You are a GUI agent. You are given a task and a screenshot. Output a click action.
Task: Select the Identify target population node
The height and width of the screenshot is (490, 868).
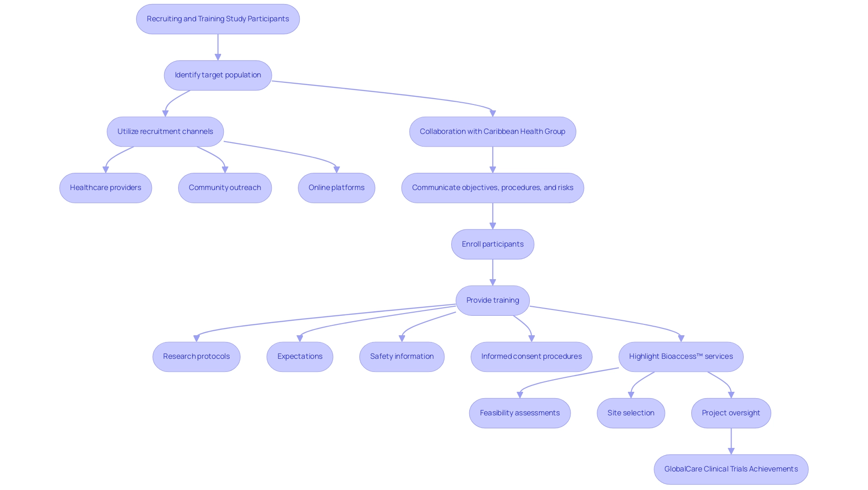point(217,75)
